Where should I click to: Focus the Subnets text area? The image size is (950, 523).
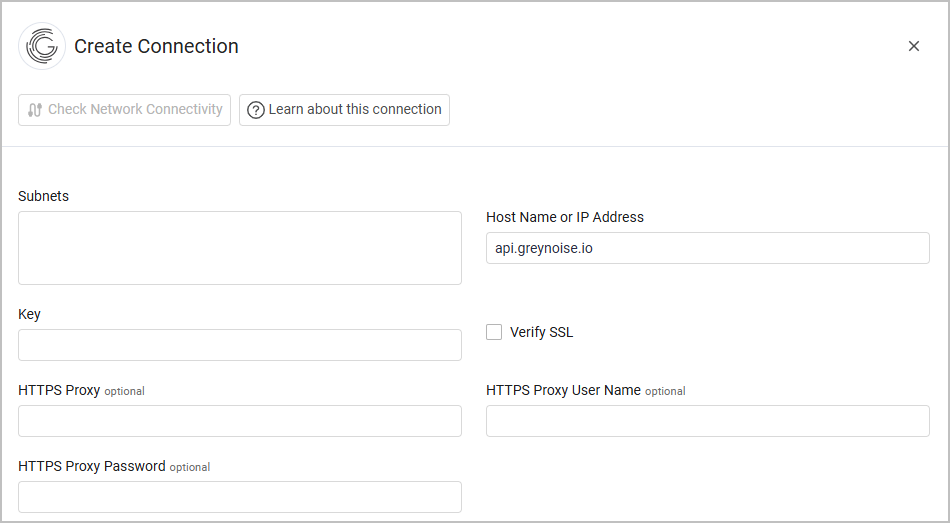pyautogui.click(x=240, y=248)
